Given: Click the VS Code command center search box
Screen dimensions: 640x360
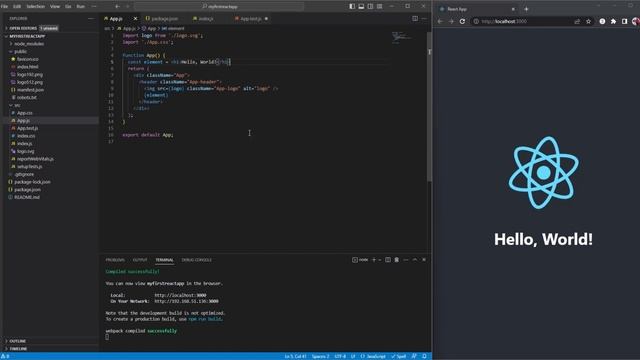Looking at the screenshot, I should click(x=219, y=7).
